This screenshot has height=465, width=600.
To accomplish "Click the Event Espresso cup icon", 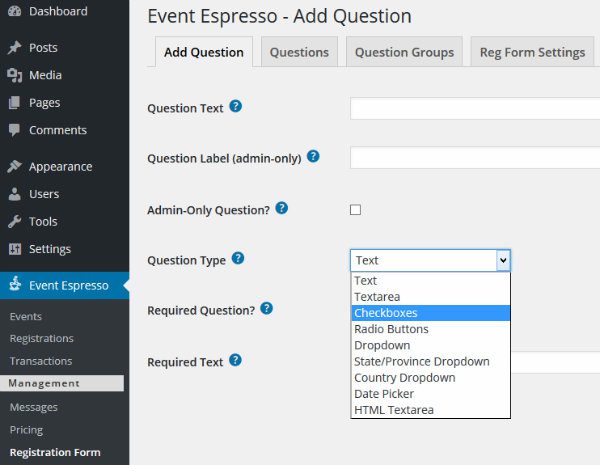I will (15, 284).
